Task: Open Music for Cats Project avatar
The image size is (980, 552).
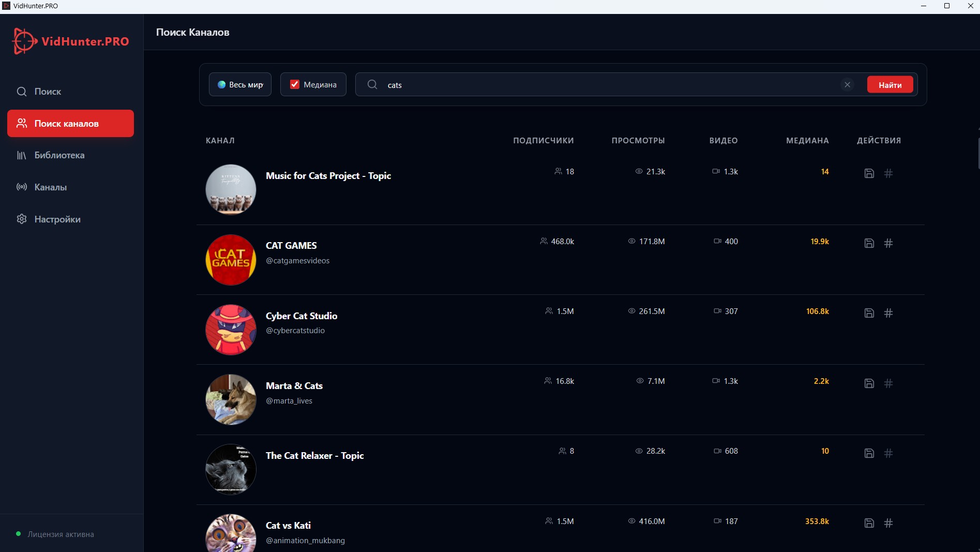Action: 231,189
